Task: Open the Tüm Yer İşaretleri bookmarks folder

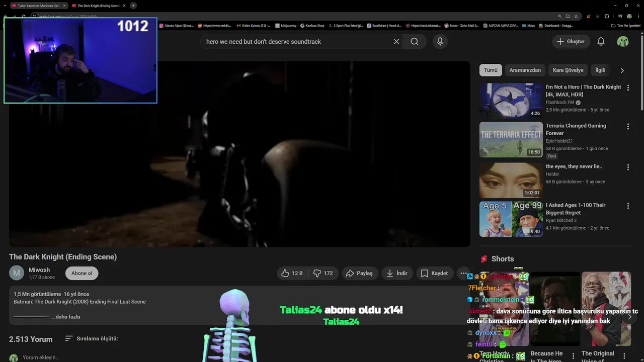Action: 625,26
